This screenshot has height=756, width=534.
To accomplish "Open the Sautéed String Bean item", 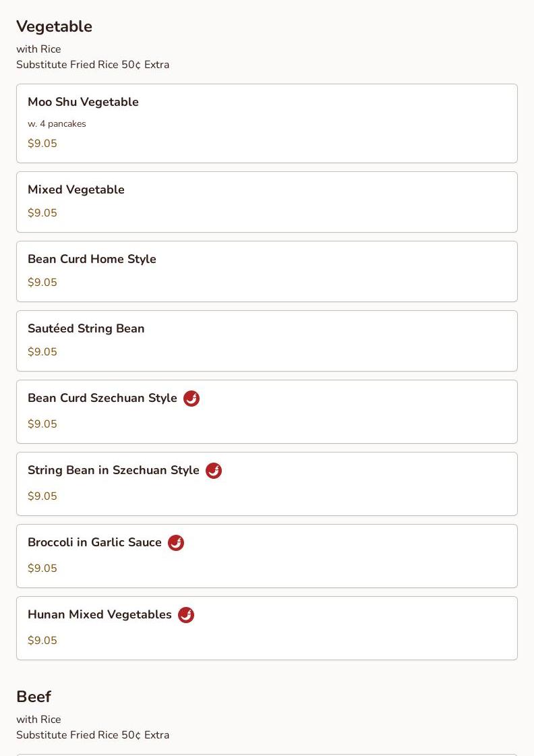I will pyautogui.click(x=86, y=328).
